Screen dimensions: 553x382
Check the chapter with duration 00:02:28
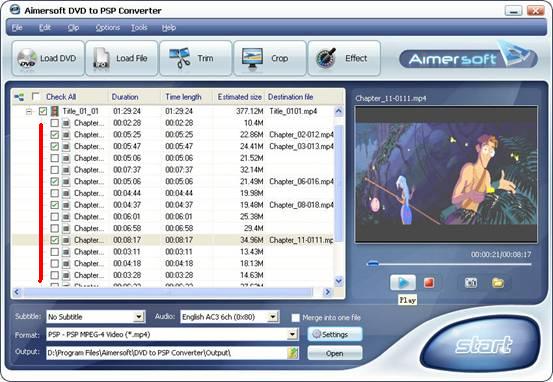coord(54,123)
